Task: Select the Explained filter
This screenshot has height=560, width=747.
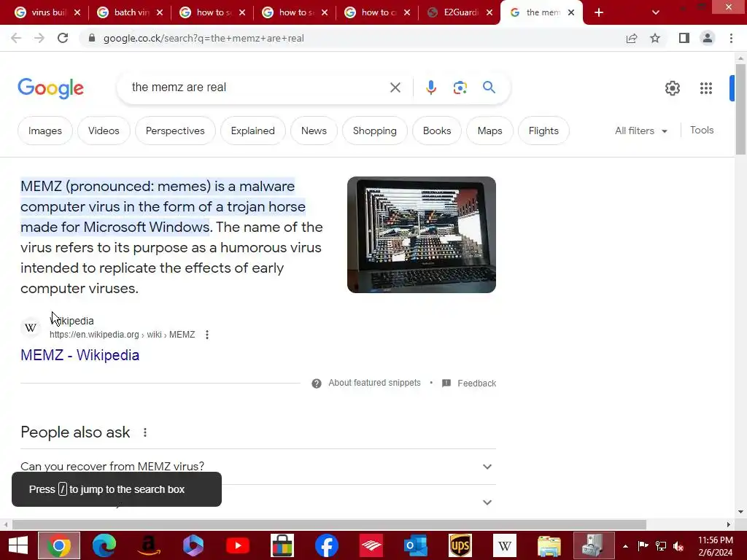Action: (x=253, y=131)
